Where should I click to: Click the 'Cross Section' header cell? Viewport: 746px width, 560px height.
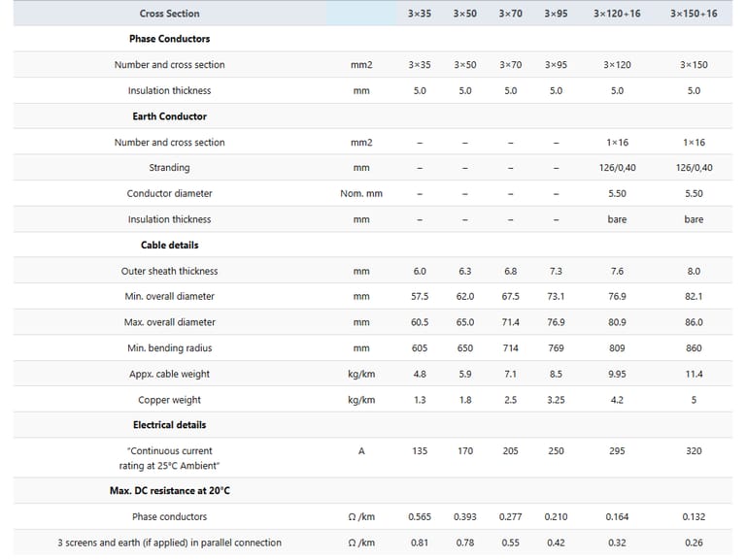tap(169, 14)
